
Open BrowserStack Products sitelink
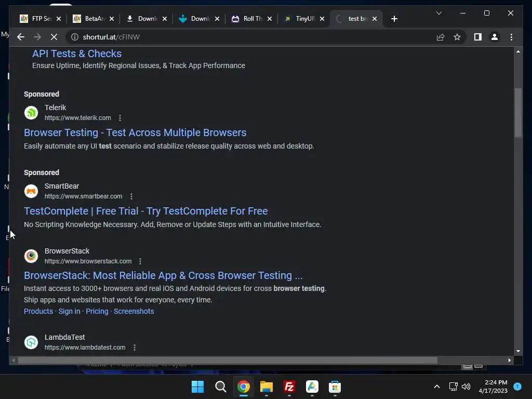[x=38, y=311]
